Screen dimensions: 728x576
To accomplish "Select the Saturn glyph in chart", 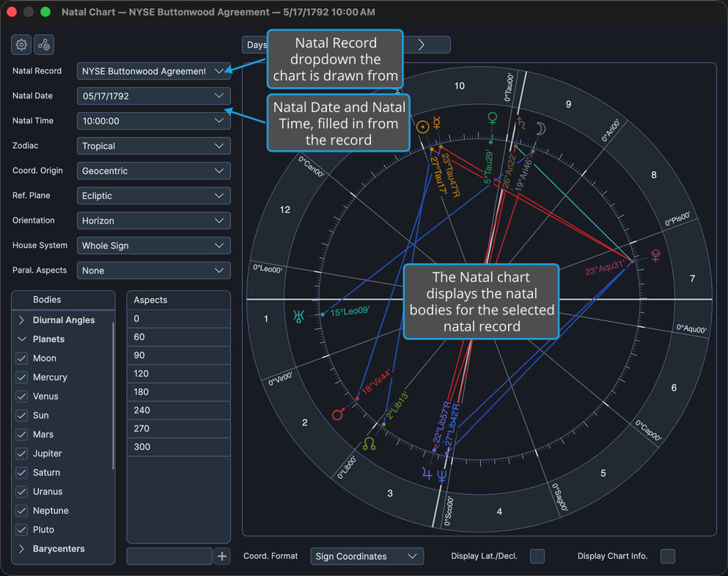I will [521, 123].
